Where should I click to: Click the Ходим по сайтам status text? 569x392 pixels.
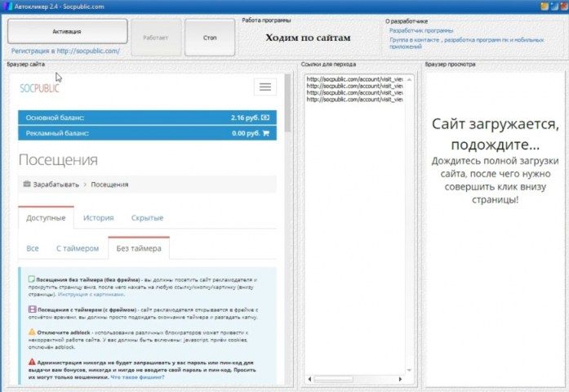[308, 38]
